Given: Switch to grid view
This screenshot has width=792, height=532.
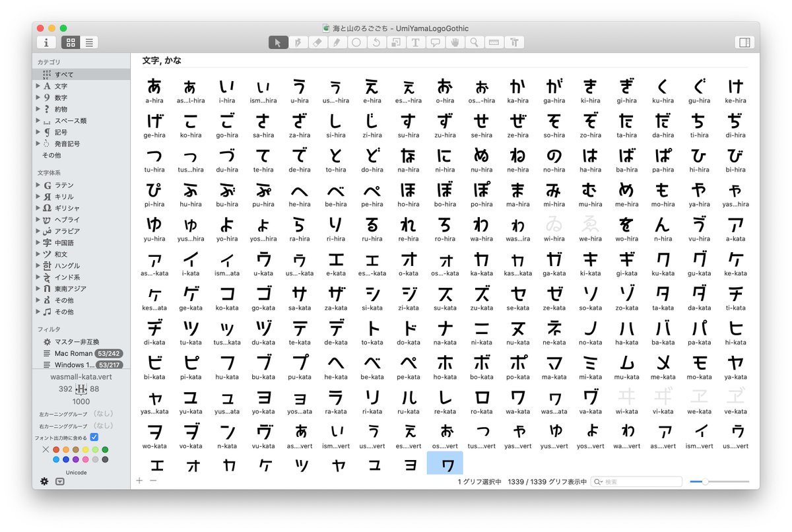Looking at the screenshot, I should pos(71,42).
